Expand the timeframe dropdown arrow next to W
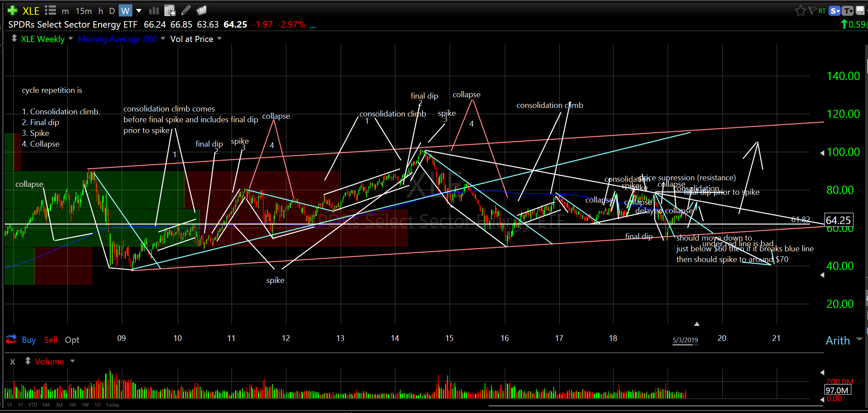868x413 pixels. pyautogui.click(x=139, y=11)
